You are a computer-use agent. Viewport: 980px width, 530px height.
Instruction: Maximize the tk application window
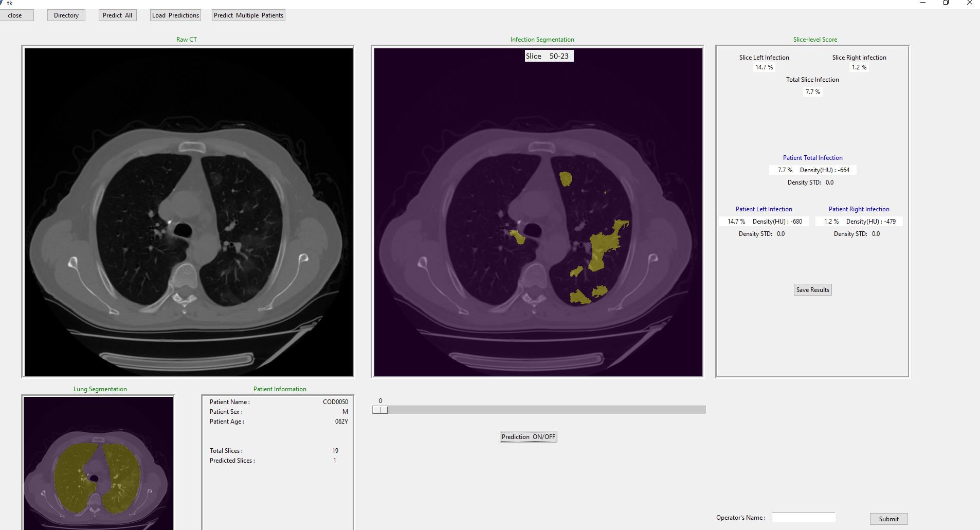(946, 3)
